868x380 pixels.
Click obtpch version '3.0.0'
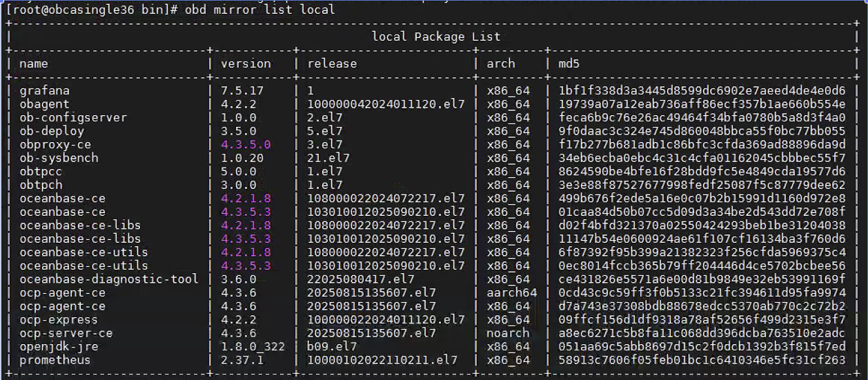[x=239, y=185]
